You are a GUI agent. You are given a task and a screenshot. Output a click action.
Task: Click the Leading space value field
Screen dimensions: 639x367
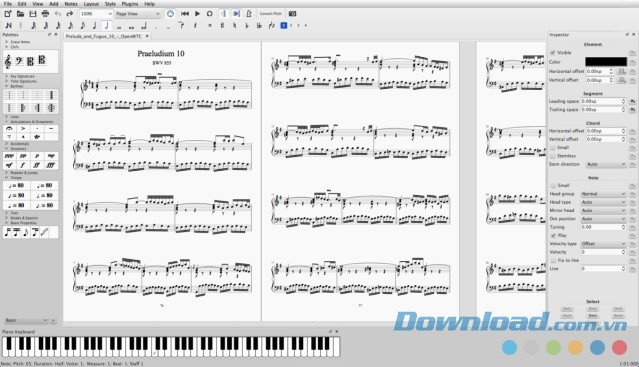[x=603, y=101]
